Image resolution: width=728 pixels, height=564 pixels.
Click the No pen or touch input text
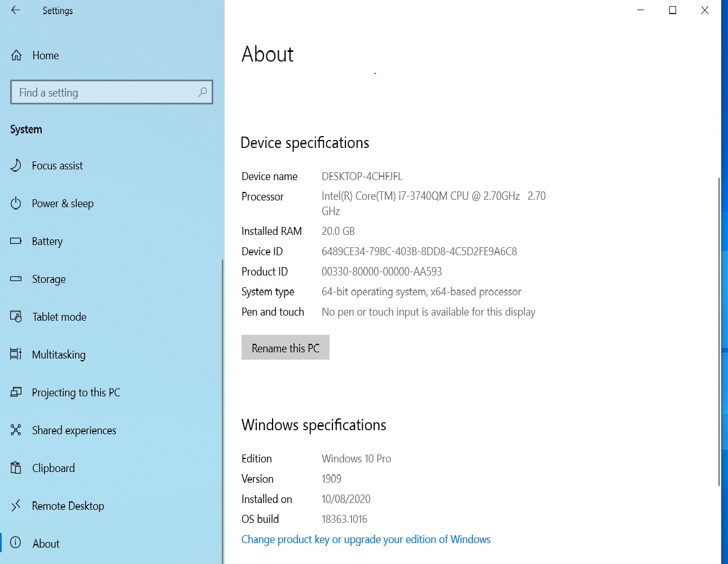point(428,312)
